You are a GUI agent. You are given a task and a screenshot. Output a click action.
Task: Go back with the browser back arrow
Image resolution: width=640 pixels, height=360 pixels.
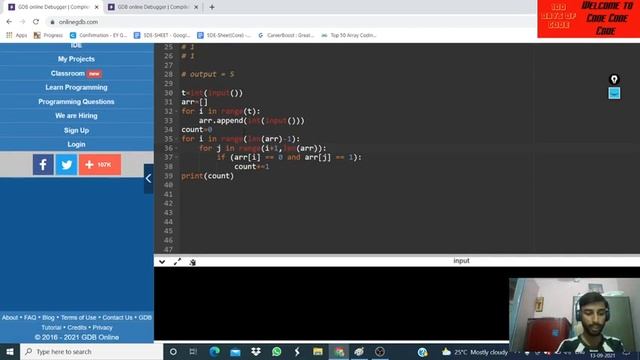tap(9, 22)
